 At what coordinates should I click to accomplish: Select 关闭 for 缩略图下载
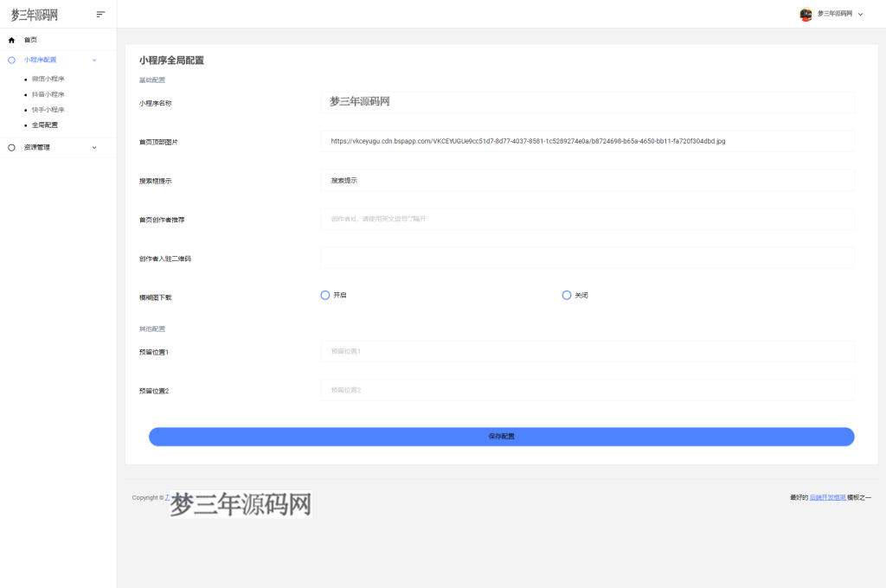(x=567, y=295)
